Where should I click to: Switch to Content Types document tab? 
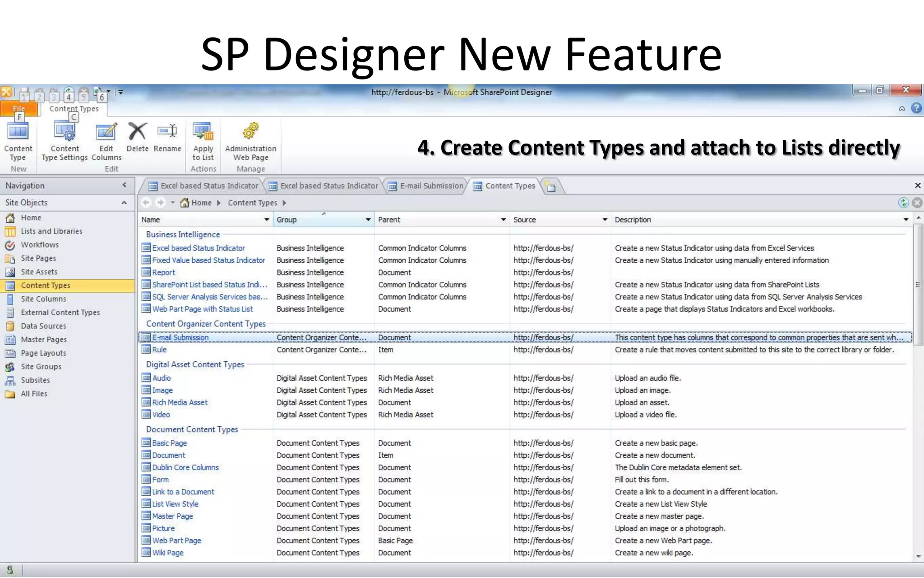tap(504, 186)
